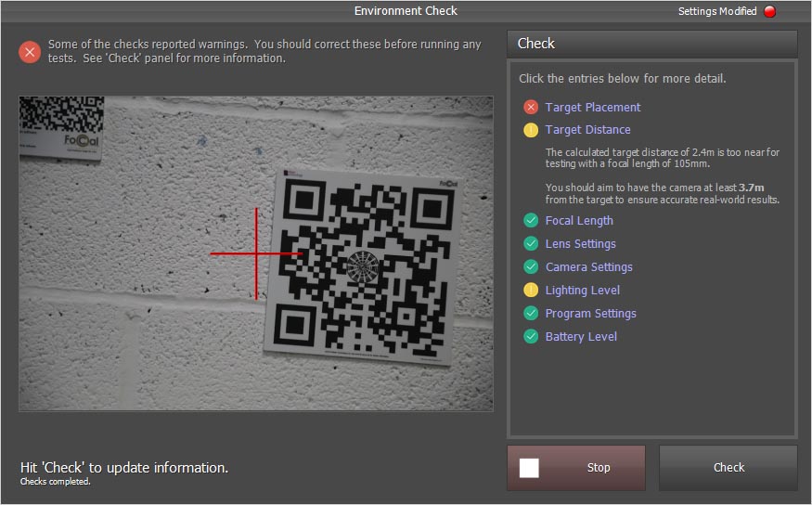
Task: Show the Battery Level check details
Action: click(581, 337)
